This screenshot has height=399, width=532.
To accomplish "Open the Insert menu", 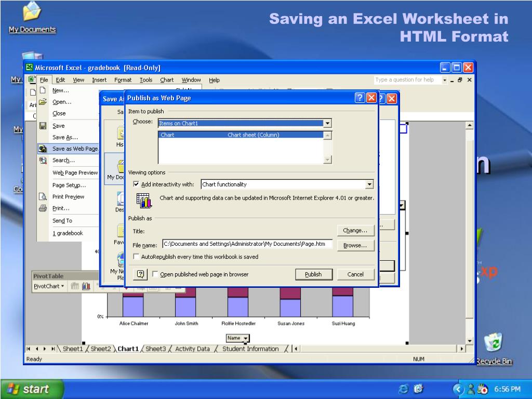I will pos(99,80).
